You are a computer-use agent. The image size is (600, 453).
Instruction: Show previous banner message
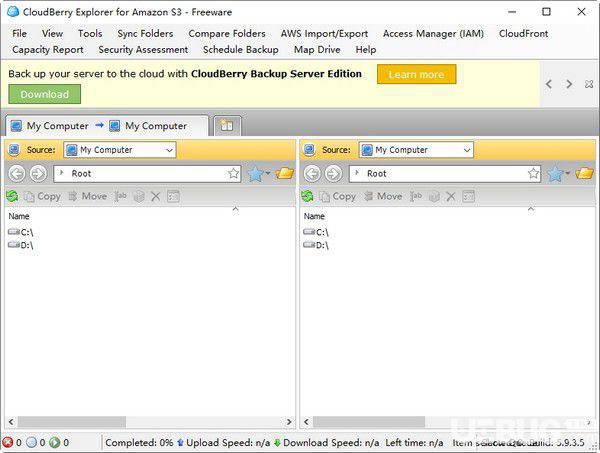(549, 84)
